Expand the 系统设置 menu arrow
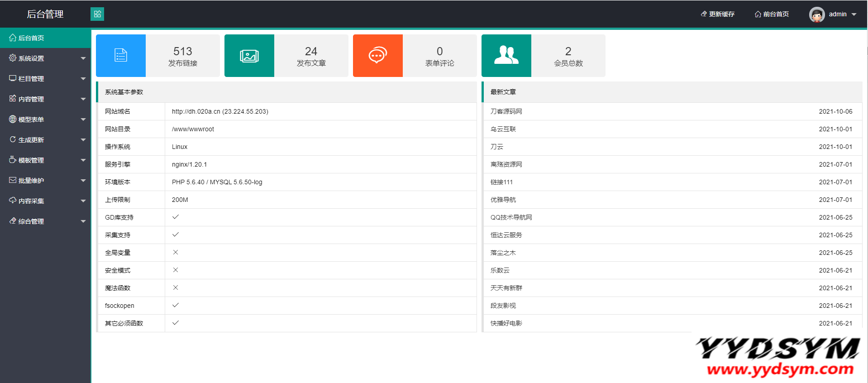This screenshot has width=868, height=383. pyautogui.click(x=83, y=58)
